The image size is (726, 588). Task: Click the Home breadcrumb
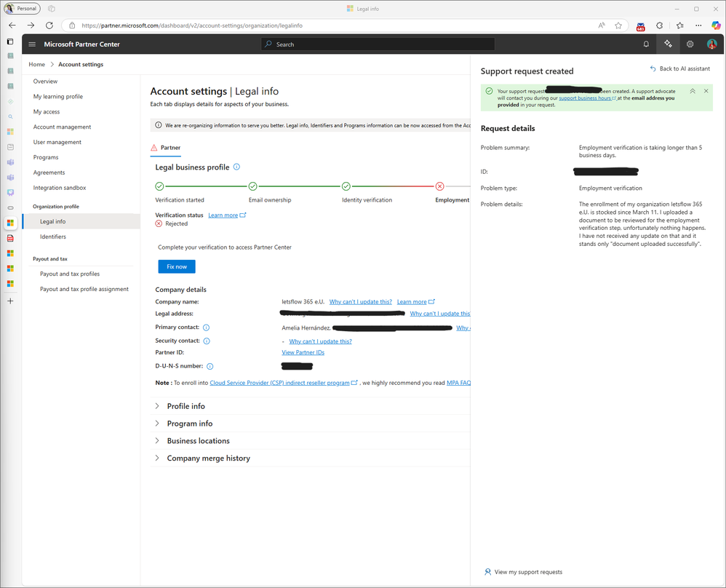click(x=37, y=65)
